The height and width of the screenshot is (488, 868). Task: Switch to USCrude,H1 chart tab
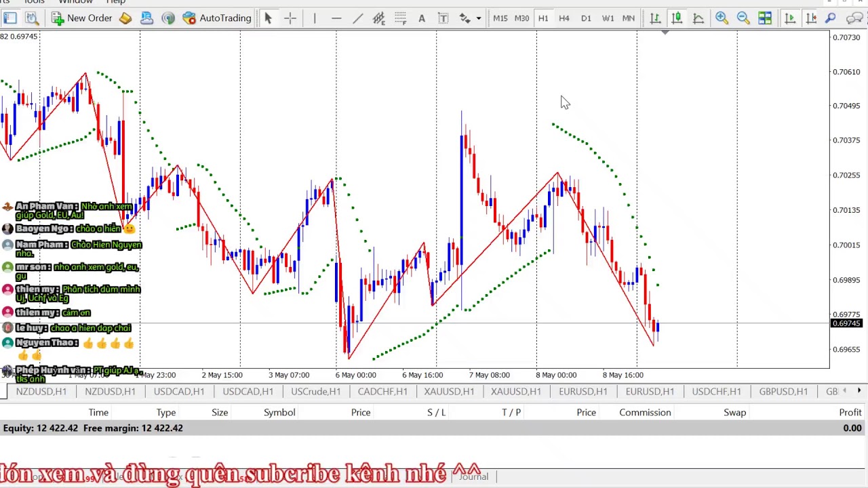click(x=315, y=391)
